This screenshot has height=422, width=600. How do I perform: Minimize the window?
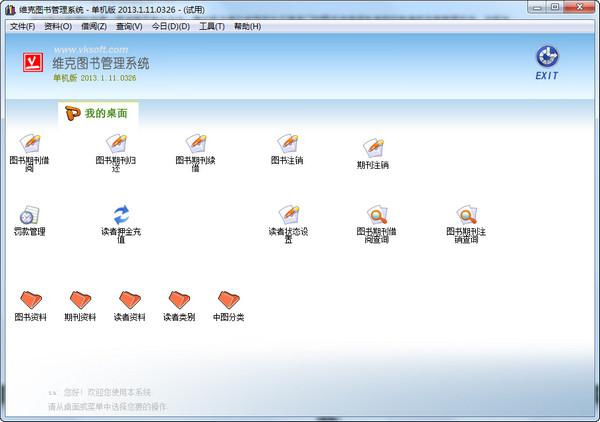tap(537, 7)
